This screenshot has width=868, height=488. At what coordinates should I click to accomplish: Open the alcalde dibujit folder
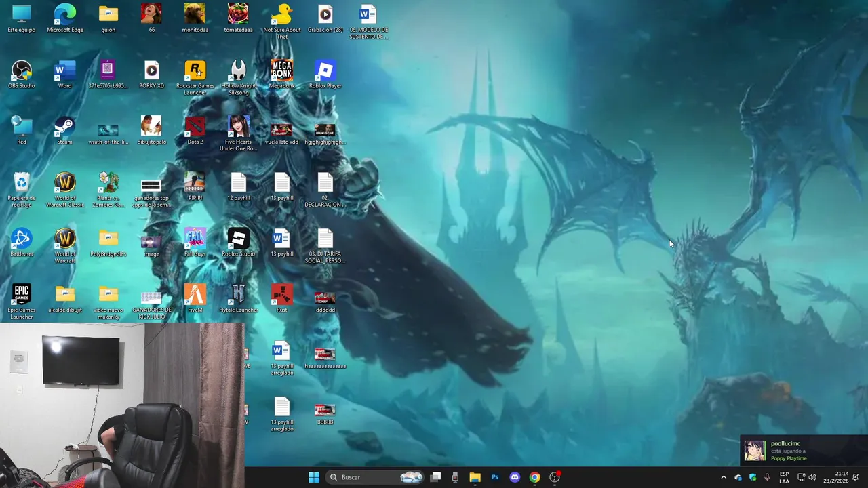[x=65, y=298]
